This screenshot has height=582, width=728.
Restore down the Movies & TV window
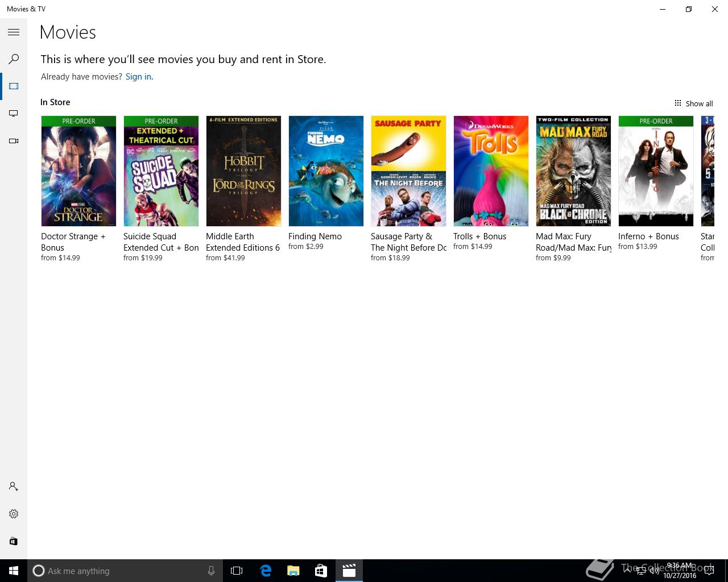tap(689, 9)
